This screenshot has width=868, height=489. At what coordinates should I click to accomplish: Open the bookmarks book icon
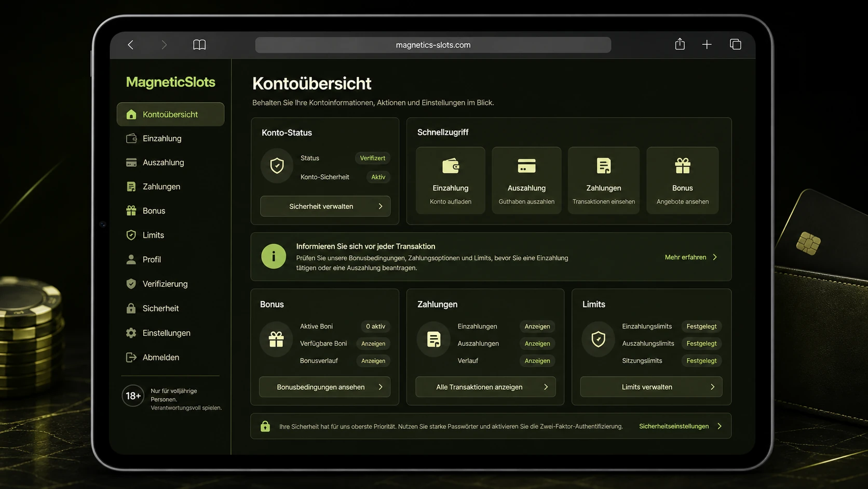[x=199, y=45]
